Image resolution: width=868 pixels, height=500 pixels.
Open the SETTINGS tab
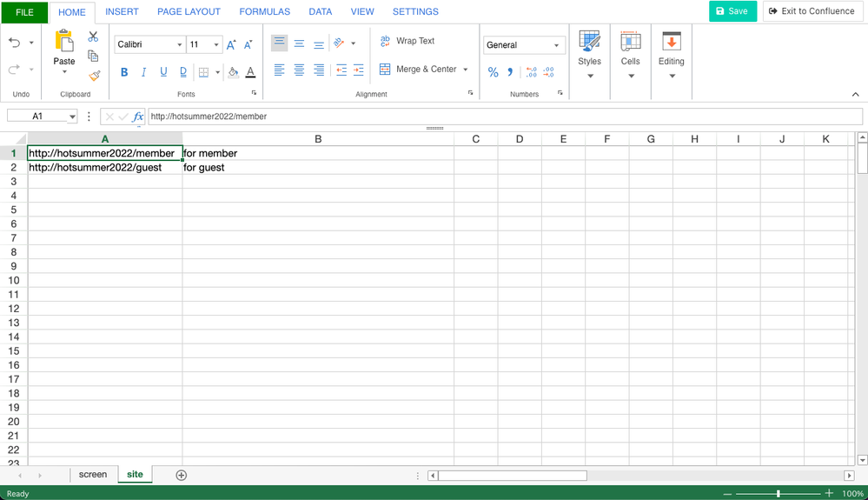coord(415,11)
